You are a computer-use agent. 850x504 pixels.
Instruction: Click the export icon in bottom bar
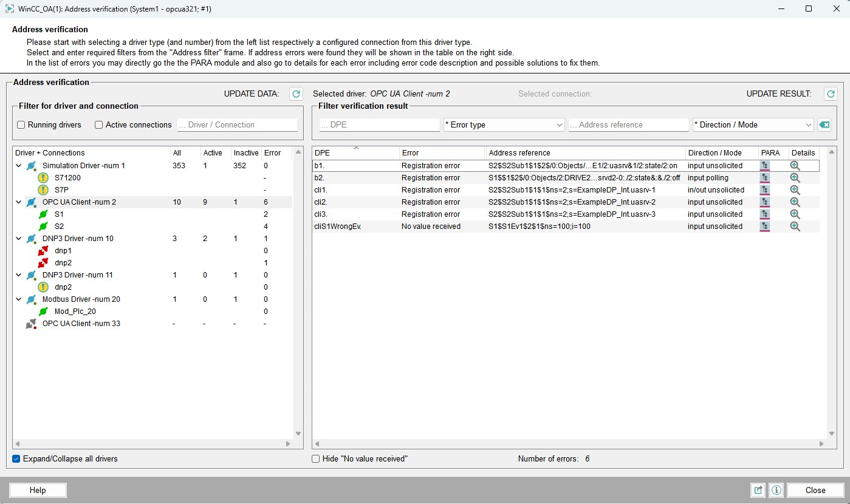[758, 490]
